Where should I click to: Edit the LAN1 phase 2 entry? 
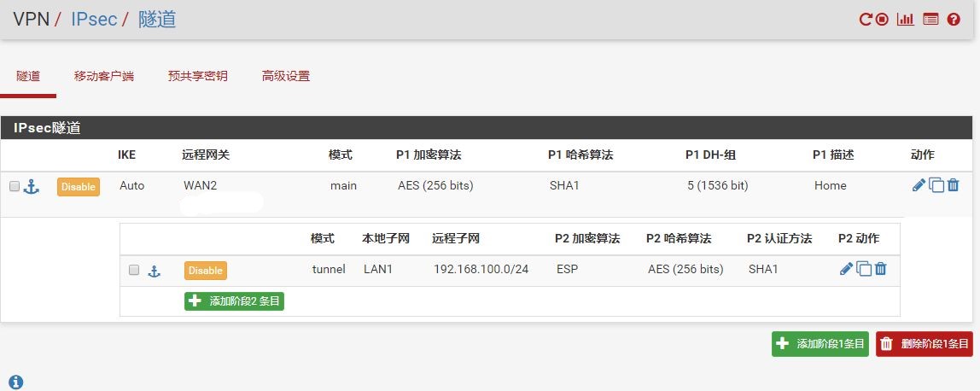[846, 269]
